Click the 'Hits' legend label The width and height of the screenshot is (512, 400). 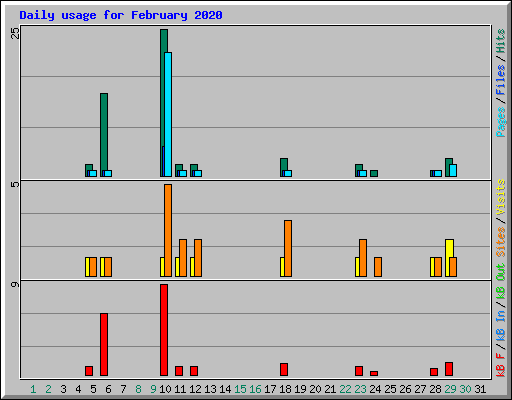pos(501,41)
